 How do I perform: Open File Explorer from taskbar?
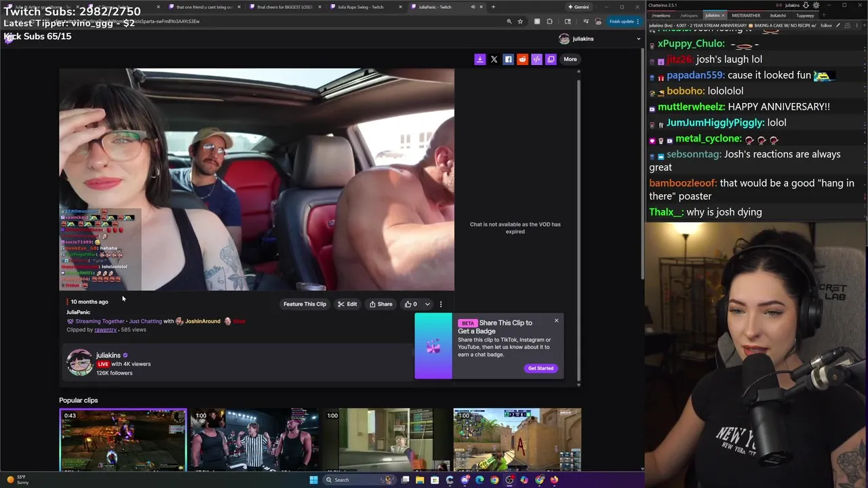(420, 480)
